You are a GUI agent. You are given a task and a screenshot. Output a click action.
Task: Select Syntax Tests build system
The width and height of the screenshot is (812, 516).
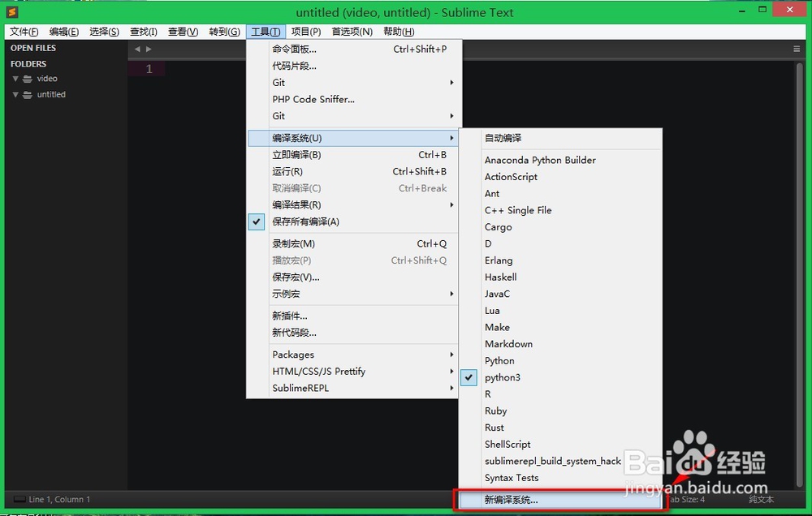pyautogui.click(x=560, y=478)
